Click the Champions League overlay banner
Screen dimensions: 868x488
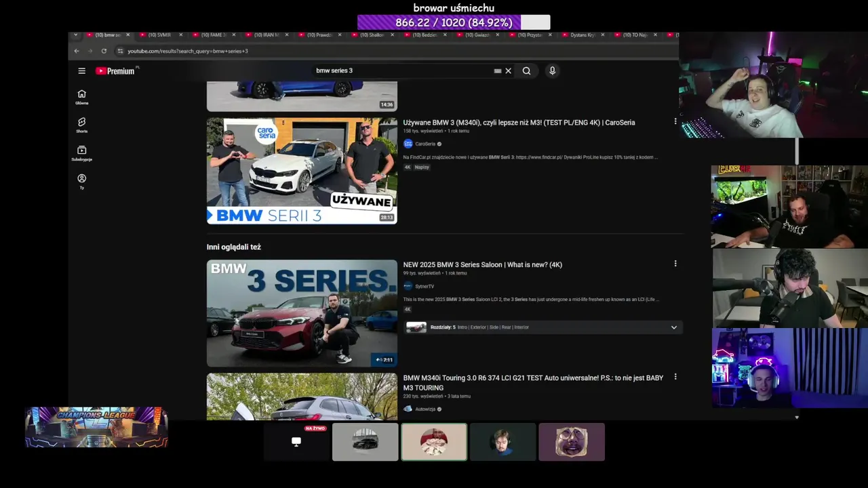tap(96, 427)
